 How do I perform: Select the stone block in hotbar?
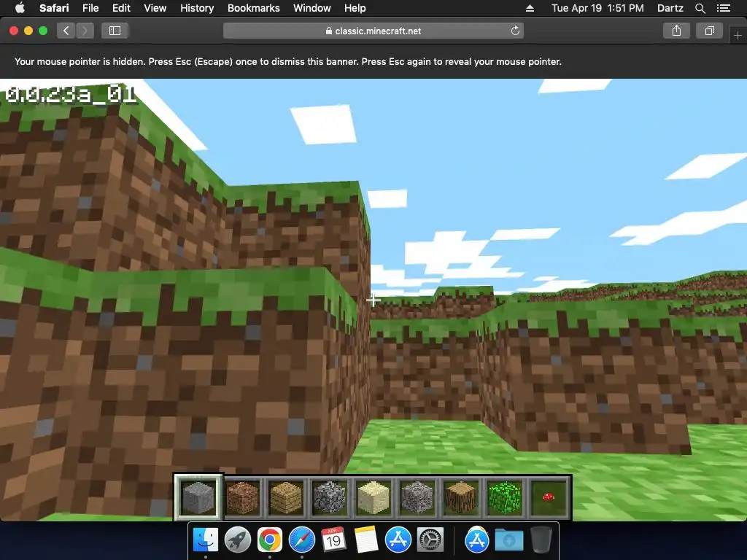click(x=198, y=497)
